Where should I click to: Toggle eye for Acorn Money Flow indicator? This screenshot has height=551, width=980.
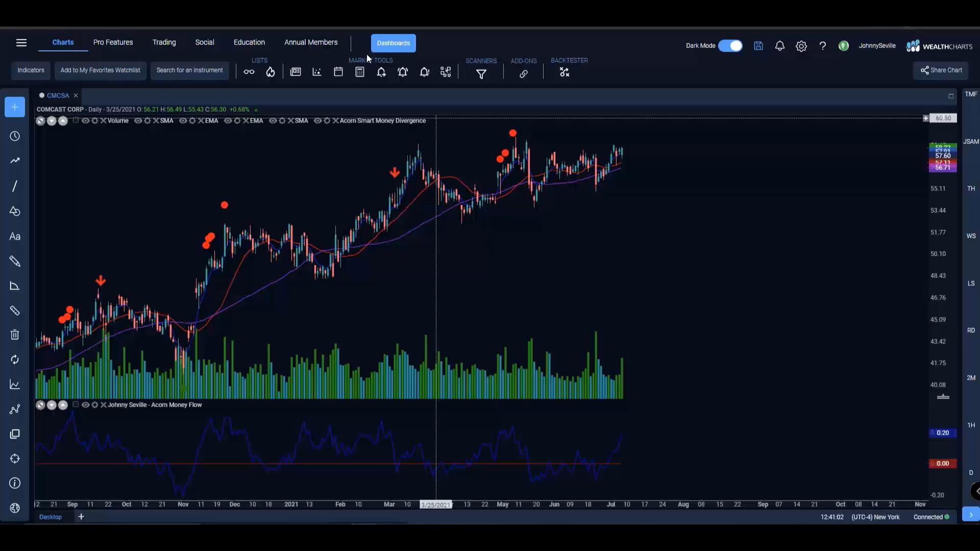[86, 405]
